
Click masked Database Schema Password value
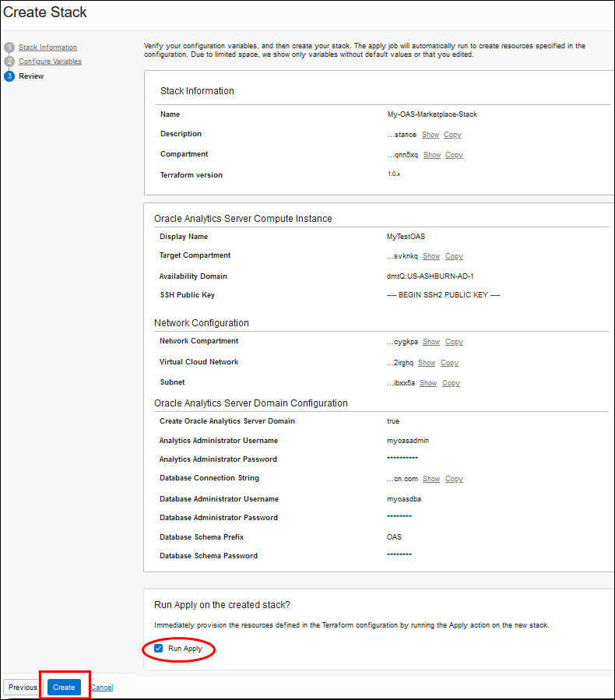[399, 555]
